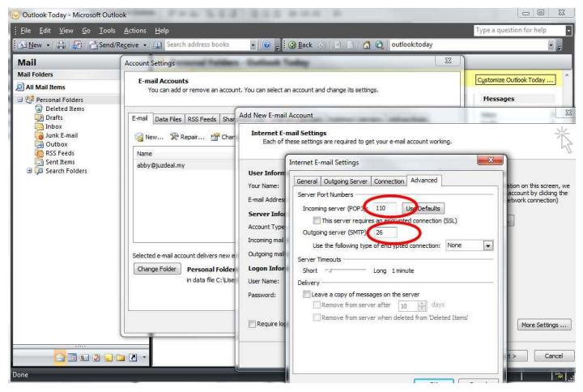Click the Type a question for help box
Image resolution: width=583 pixels, height=392 pixels.
click(x=520, y=31)
